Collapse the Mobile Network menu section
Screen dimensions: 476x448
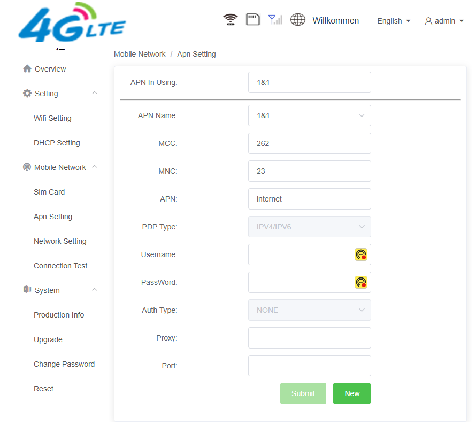coord(95,167)
